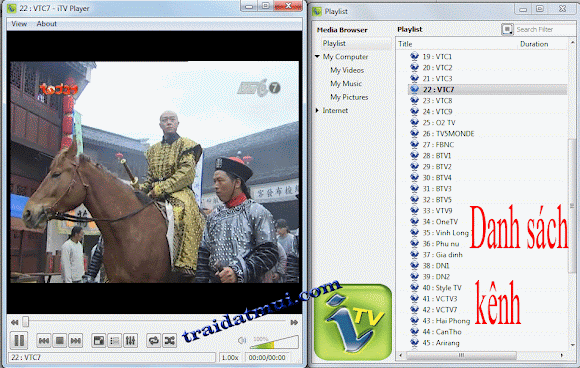Open extended settings equalizer icon
The image size is (580, 368).
[x=131, y=340]
